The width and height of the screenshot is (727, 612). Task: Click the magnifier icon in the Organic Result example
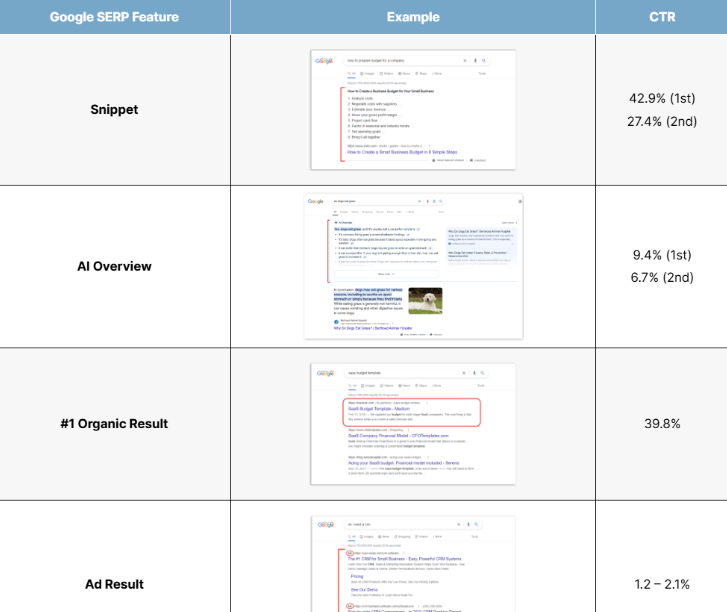(484, 372)
